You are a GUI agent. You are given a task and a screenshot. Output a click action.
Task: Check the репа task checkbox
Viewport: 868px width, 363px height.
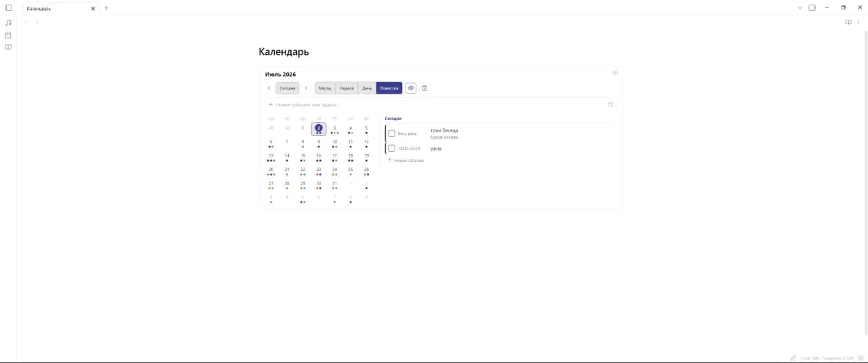point(391,149)
